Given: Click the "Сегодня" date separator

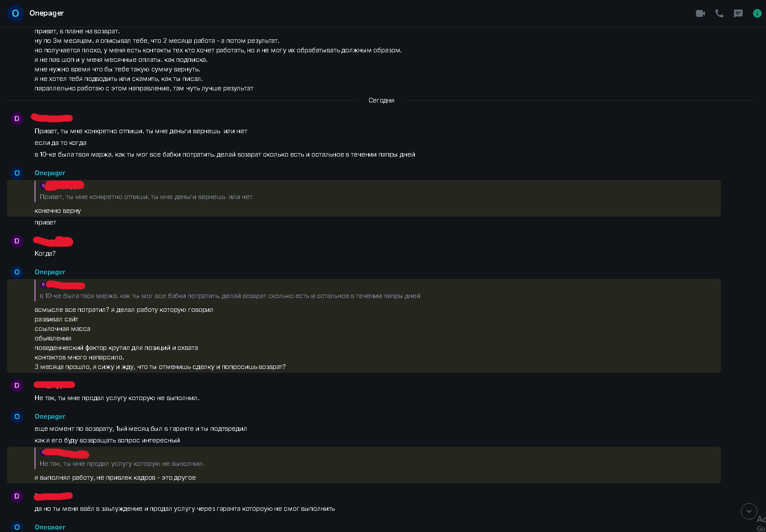Looking at the screenshot, I should [x=381, y=100].
